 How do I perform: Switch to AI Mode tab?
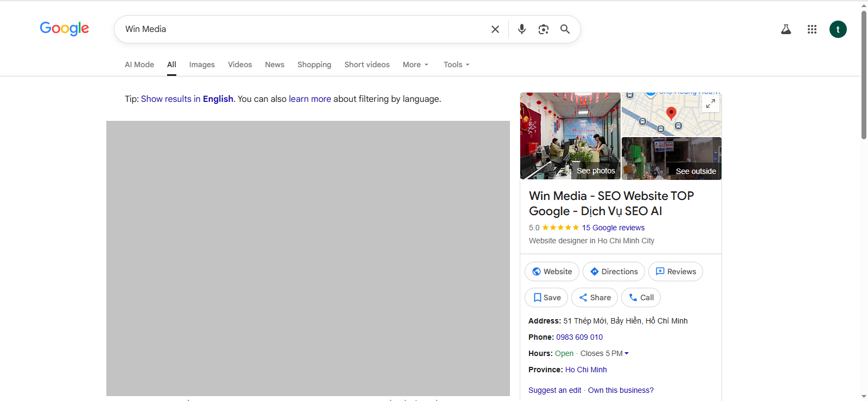[139, 64]
